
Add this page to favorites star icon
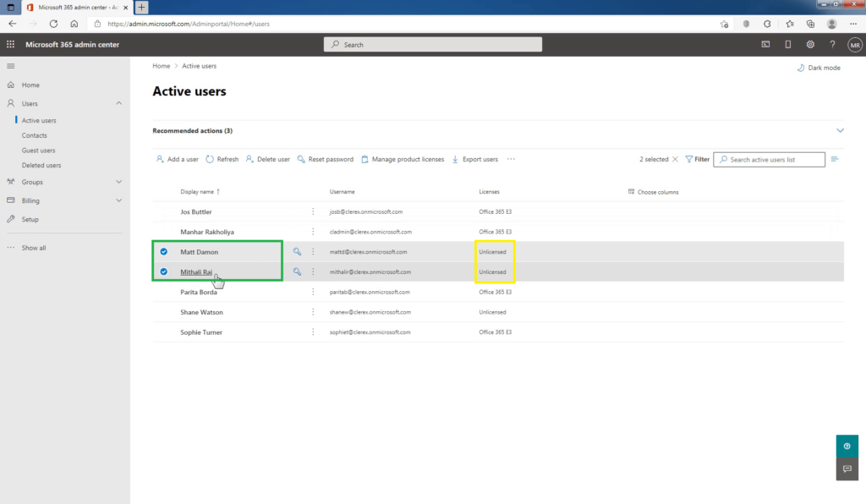724,24
